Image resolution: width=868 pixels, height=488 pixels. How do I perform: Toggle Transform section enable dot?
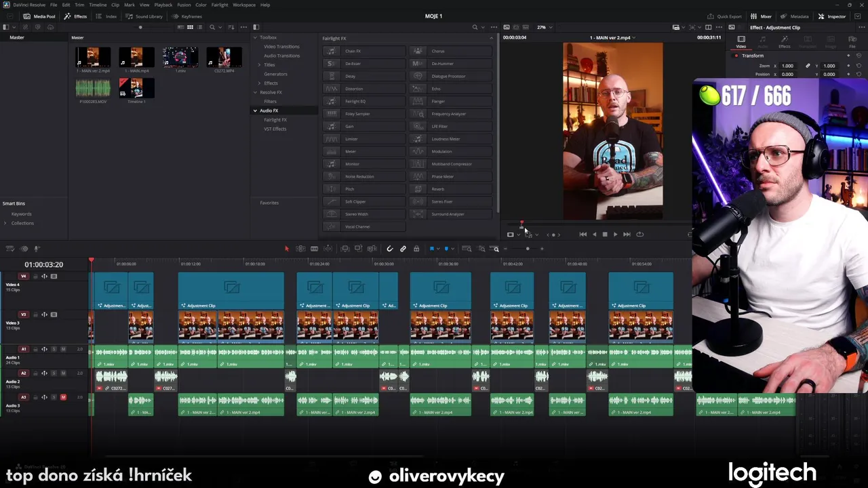736,56
